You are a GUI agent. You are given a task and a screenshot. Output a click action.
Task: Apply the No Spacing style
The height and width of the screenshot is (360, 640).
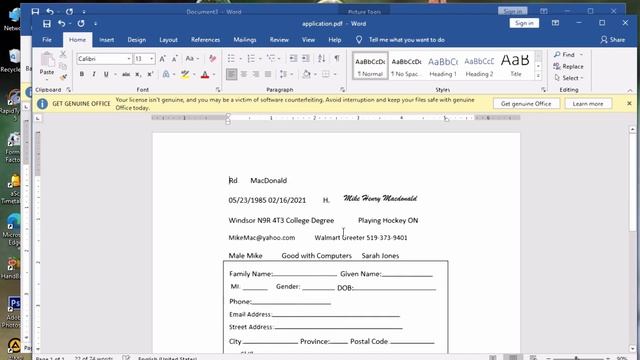(x=406, y=66)
